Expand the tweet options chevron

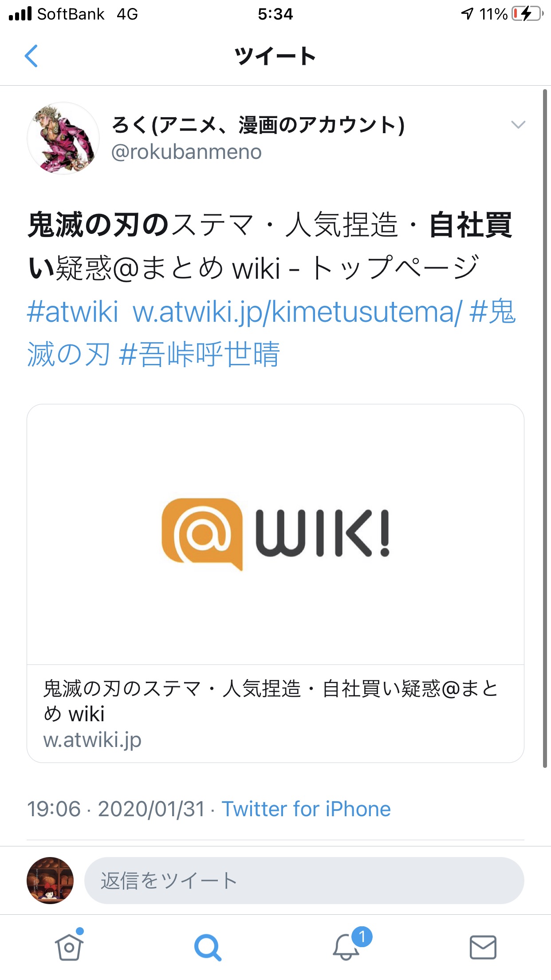coord(518,125)
